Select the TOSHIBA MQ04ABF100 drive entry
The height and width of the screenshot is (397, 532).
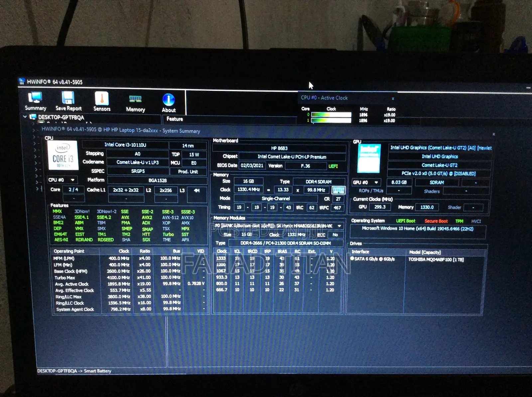point(436,259)
